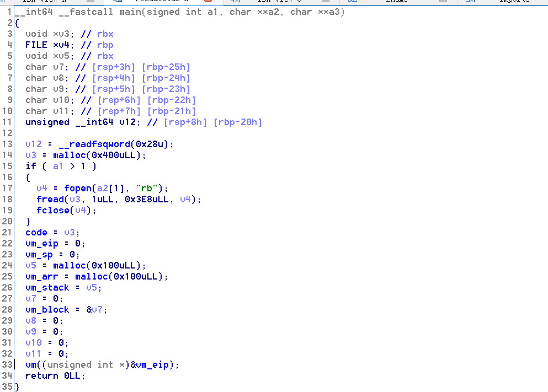Click the v9 declaration on line 8

click(x=47, y=89)
